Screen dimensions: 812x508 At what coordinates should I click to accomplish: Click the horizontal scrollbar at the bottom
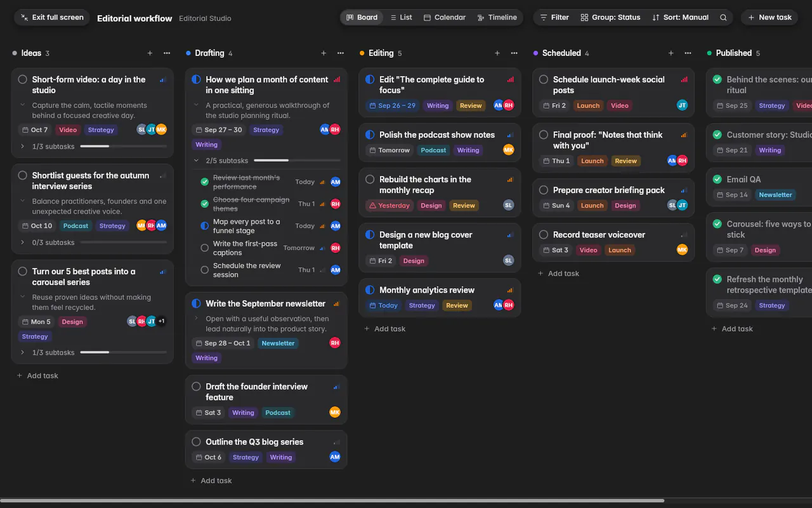[x=332, y=500]
